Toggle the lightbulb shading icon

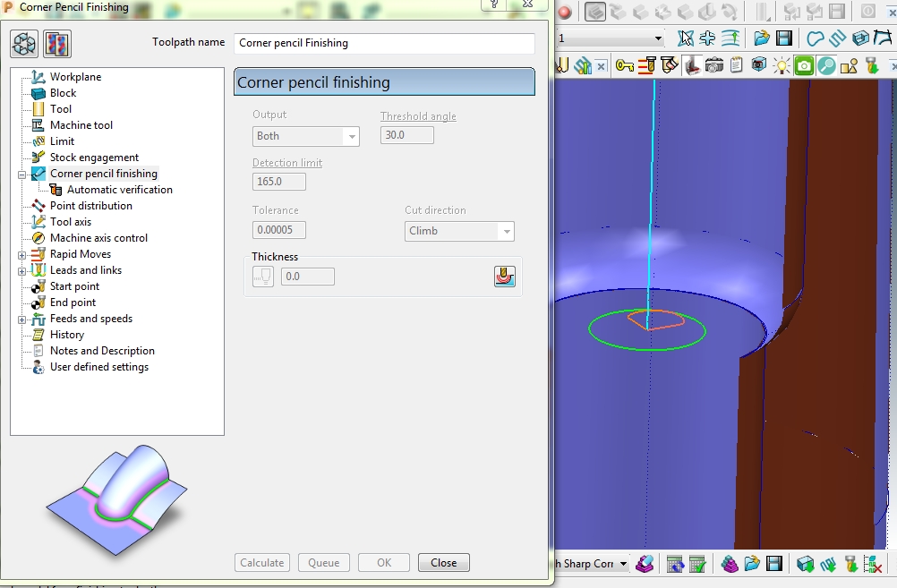pos(782,64)
